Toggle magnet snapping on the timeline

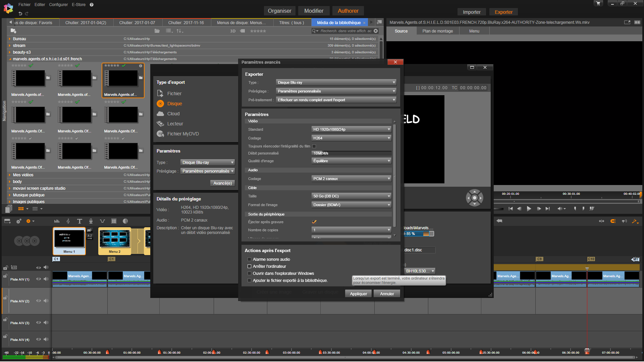point(613,221)
